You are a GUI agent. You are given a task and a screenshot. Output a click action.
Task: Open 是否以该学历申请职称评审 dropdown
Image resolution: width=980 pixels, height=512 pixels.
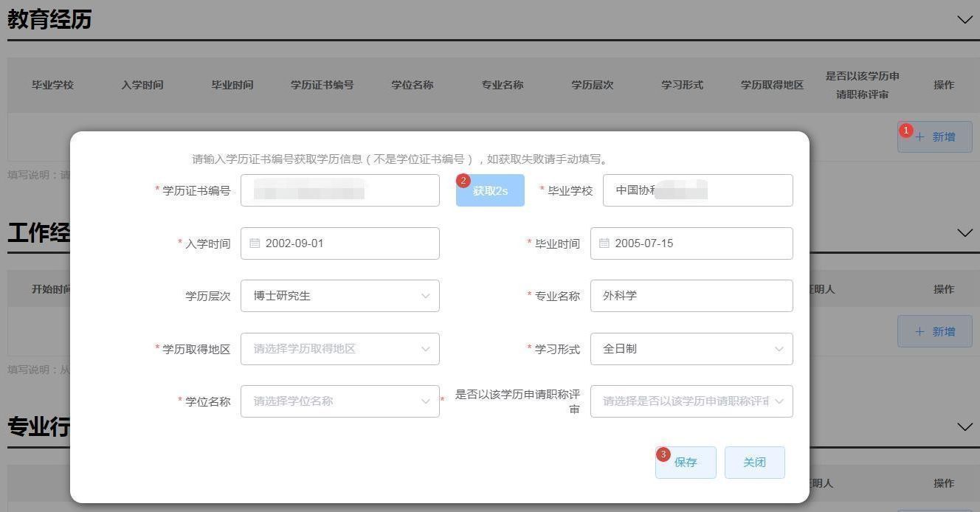click(x=691, y=401)
